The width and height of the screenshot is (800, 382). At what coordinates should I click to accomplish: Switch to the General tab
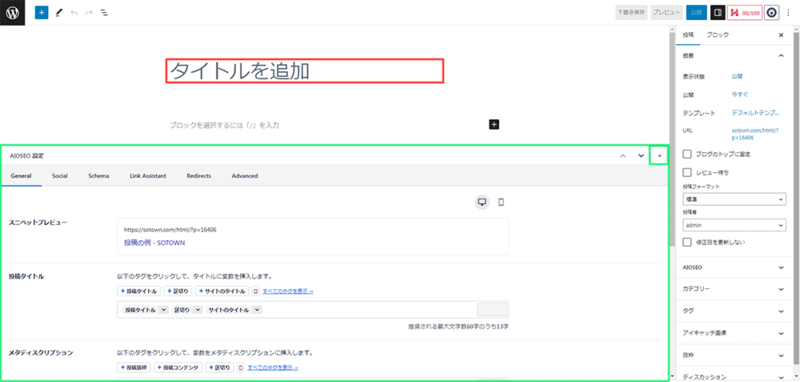coord(21,175)
